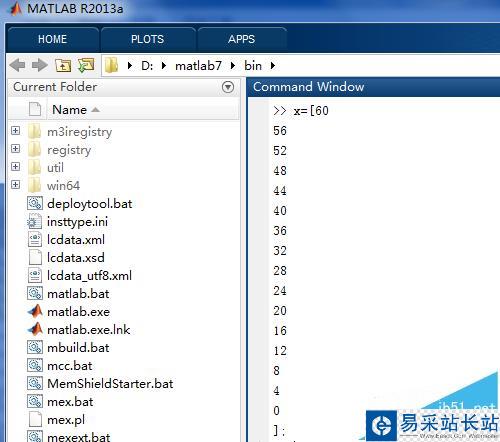Open the dropdown arrow before D: in path
The image size is (500, 442).
click(x=130, y=66)
